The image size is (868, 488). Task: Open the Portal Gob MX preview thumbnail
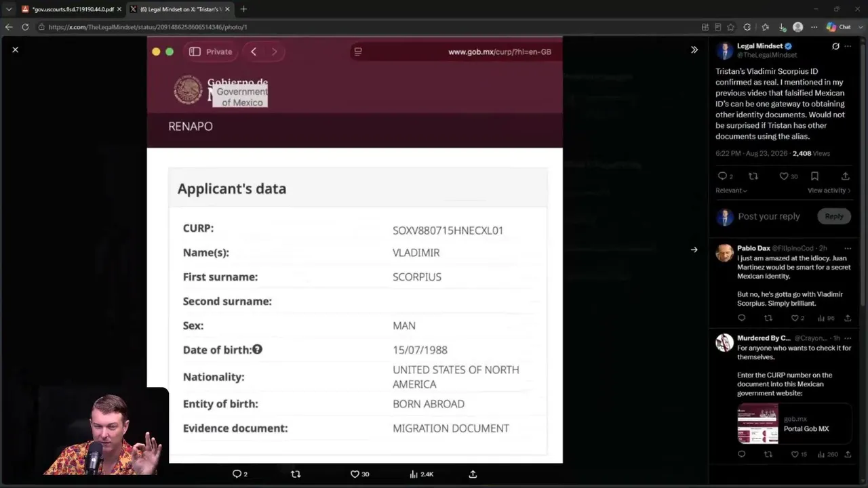tap(757, 424)
